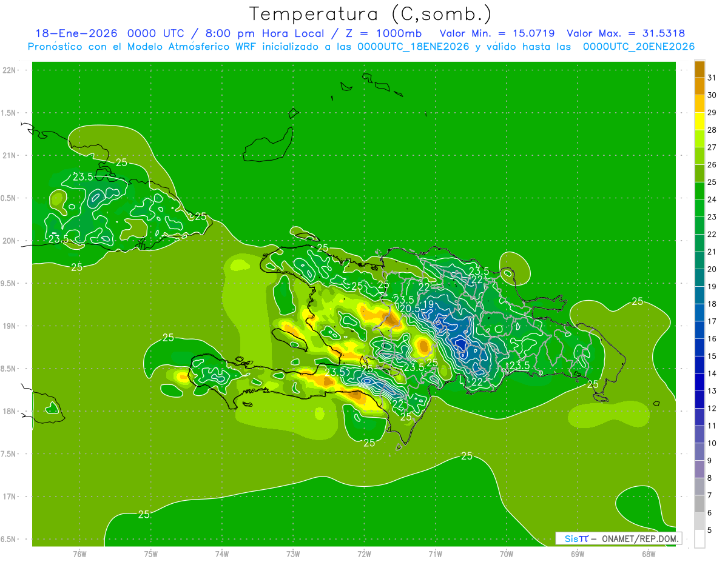This screenshot has width=728, height=562.
Task: Click the legend value label "23"
Action: (x=712, y=217)
